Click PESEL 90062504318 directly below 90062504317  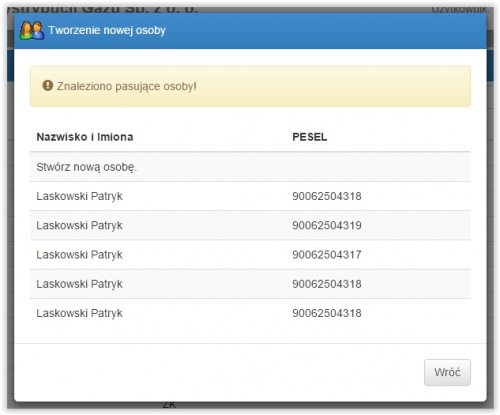pyautogui.click(x=327, y=284)
